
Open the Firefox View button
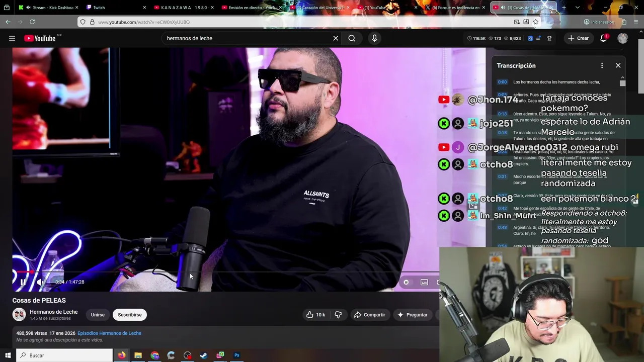pos(7,8)
